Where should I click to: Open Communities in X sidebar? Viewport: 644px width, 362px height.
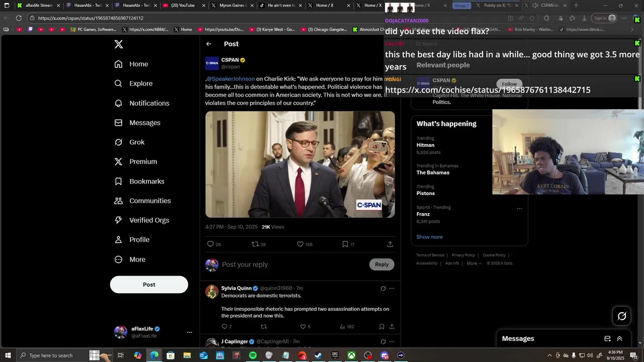coord(142,201)
